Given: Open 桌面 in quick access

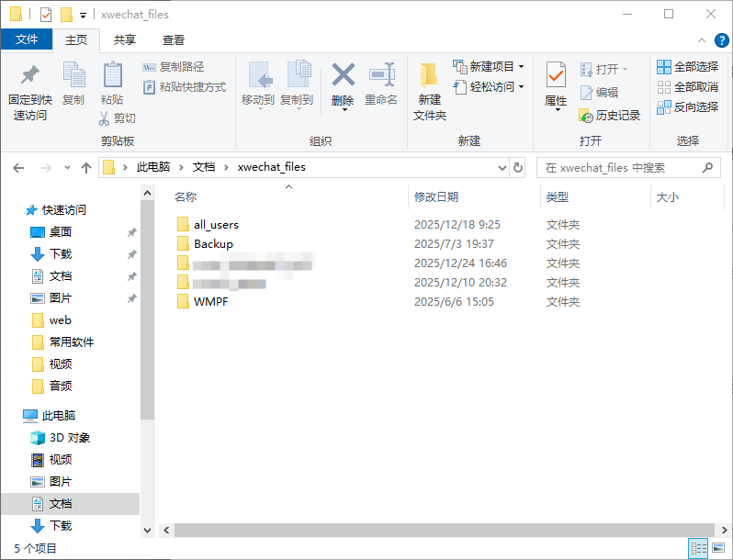Looking at the screenshot, I should click(x=61, y=232).
